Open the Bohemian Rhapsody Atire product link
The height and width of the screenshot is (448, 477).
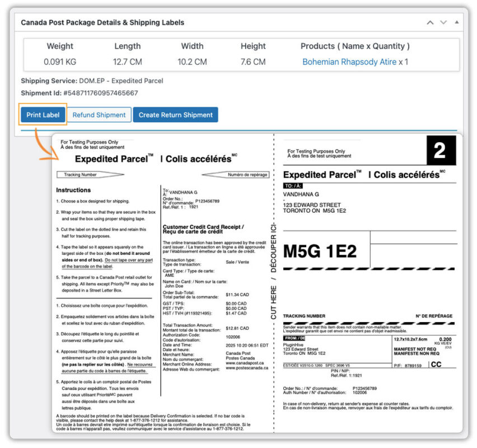tap(349, 62)
